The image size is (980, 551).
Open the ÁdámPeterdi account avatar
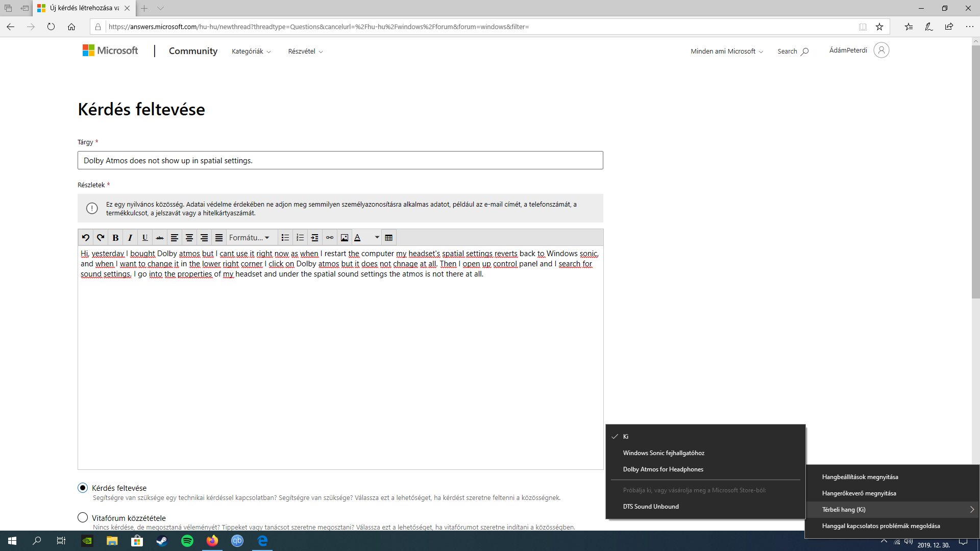(881, 50)
